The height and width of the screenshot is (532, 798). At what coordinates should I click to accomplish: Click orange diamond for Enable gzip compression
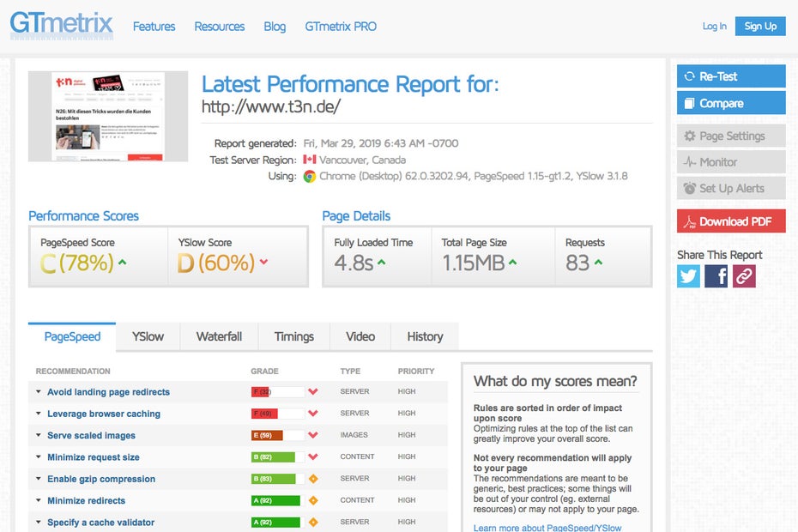click(313, 479)
